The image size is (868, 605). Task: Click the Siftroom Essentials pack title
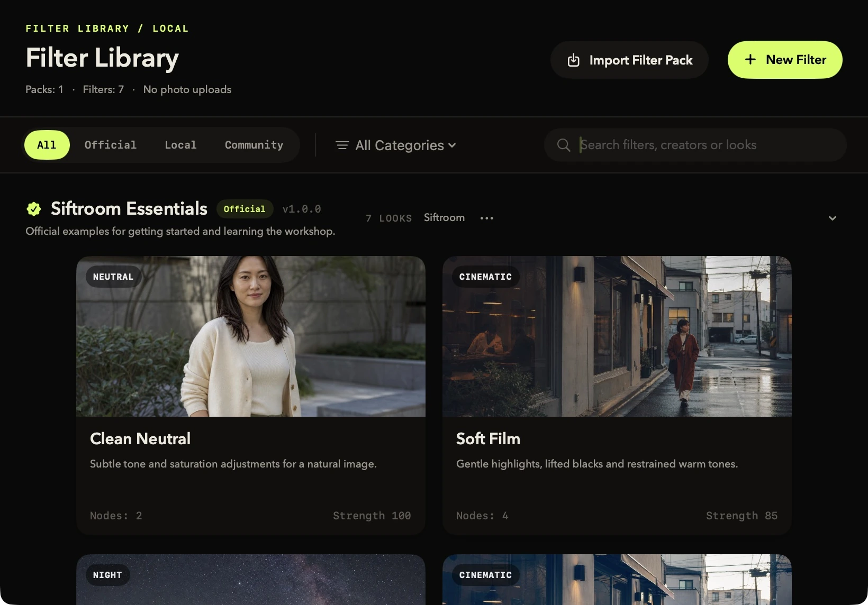point(129,209)
